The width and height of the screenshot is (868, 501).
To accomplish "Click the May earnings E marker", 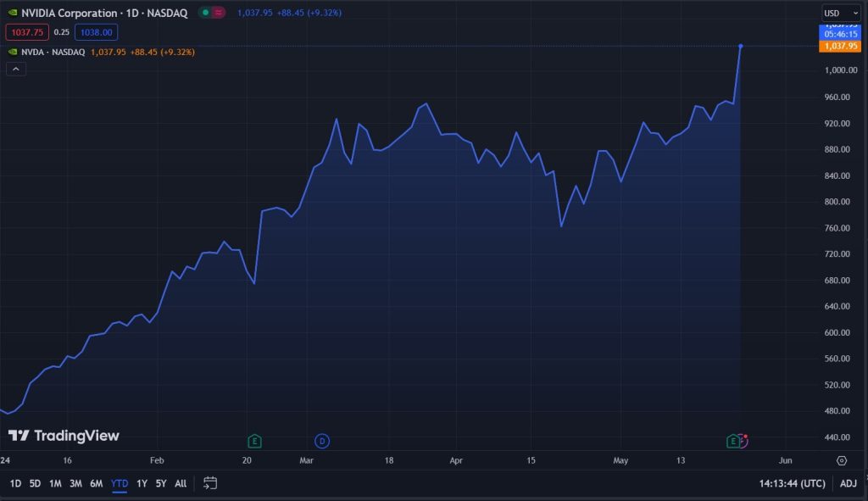I will click(733, 441).
